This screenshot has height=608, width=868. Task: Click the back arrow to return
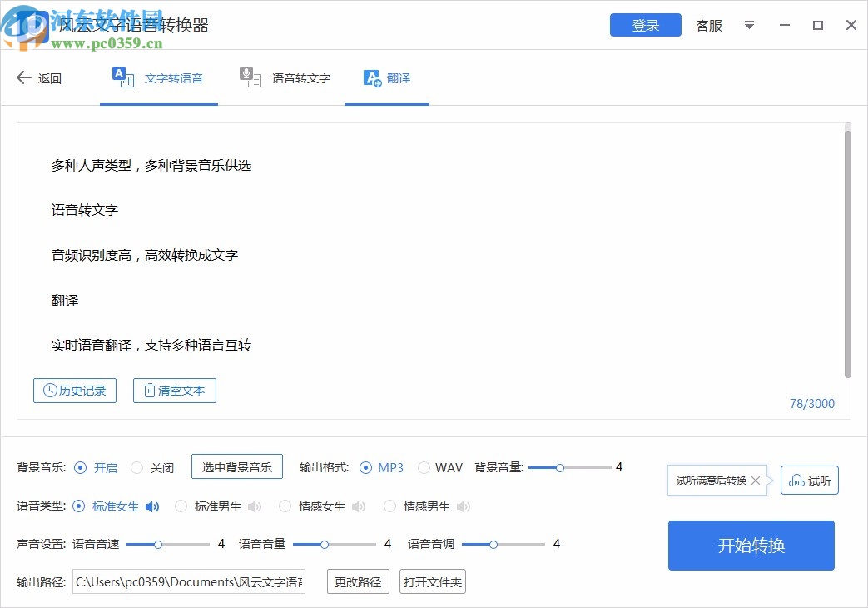(24, 77)
